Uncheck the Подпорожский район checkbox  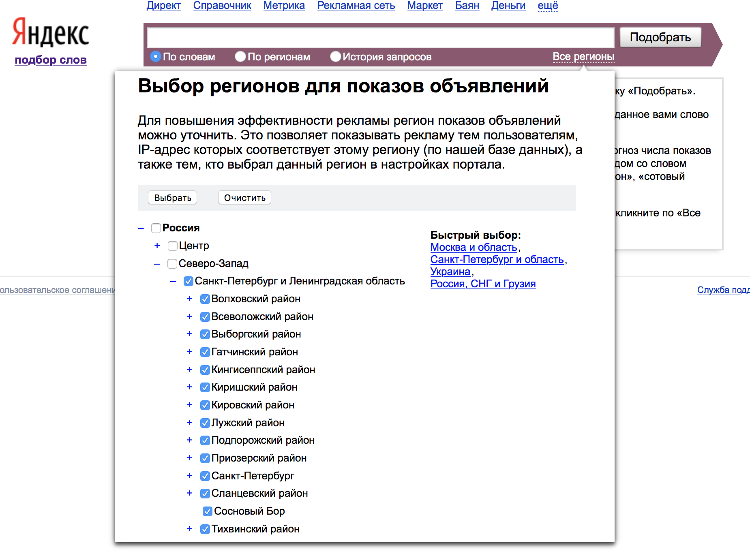205,440
